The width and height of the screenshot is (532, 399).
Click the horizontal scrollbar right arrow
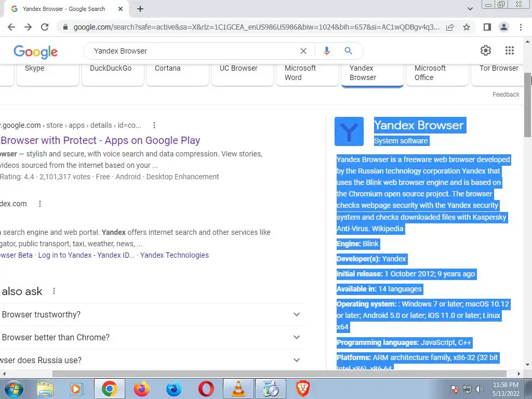[519, 374]
